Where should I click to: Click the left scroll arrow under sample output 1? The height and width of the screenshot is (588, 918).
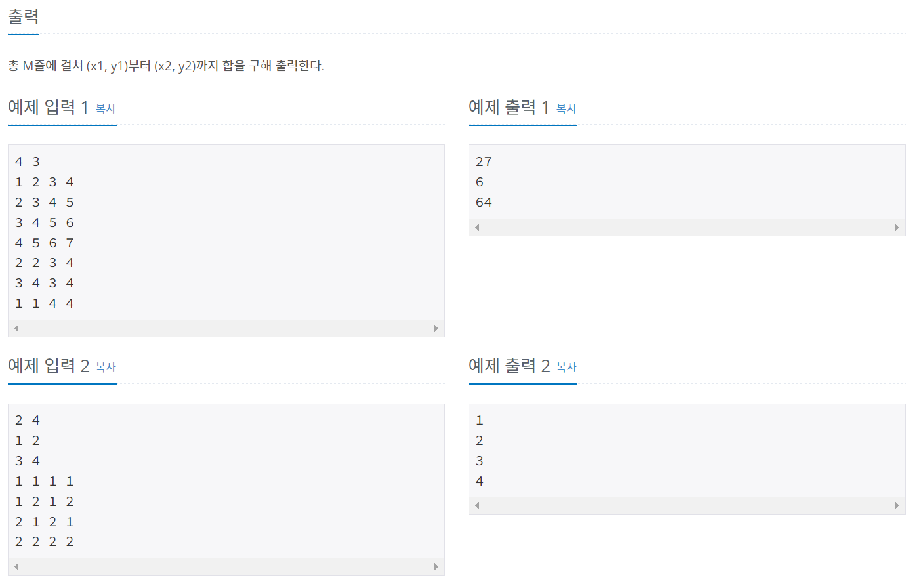[x=476, y=226]
